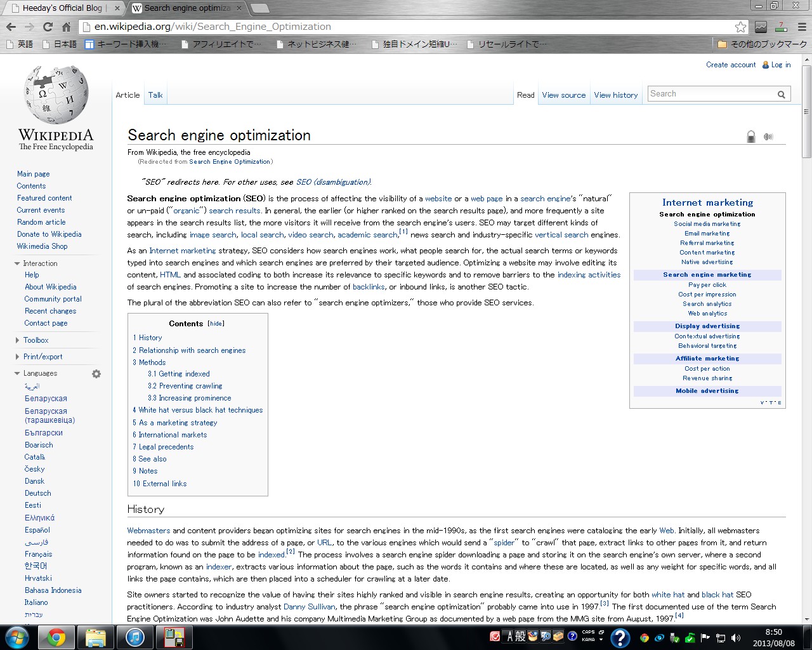Open the browser home page icon

pos(66,27)
